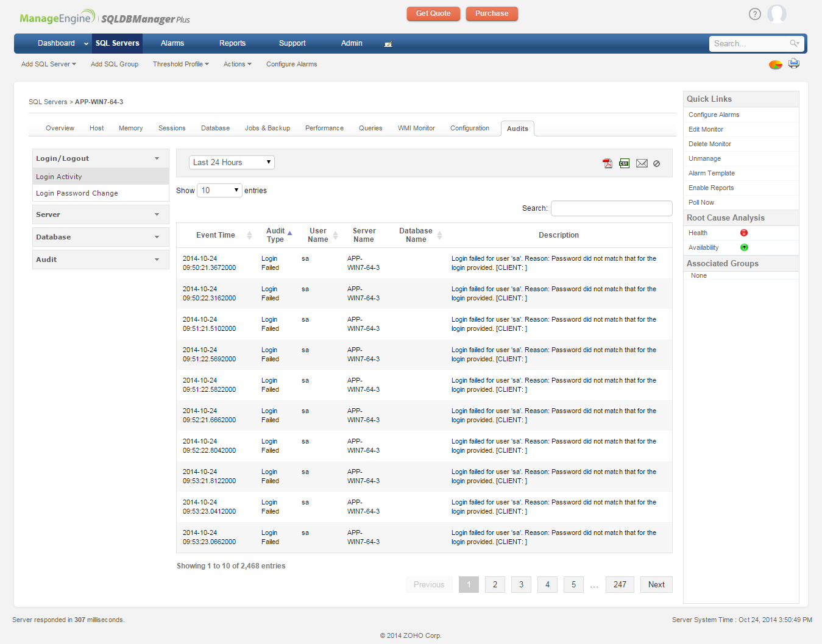Go to the Next results page
The width and height of the screenshot is (822, 644).
[656, 584]
